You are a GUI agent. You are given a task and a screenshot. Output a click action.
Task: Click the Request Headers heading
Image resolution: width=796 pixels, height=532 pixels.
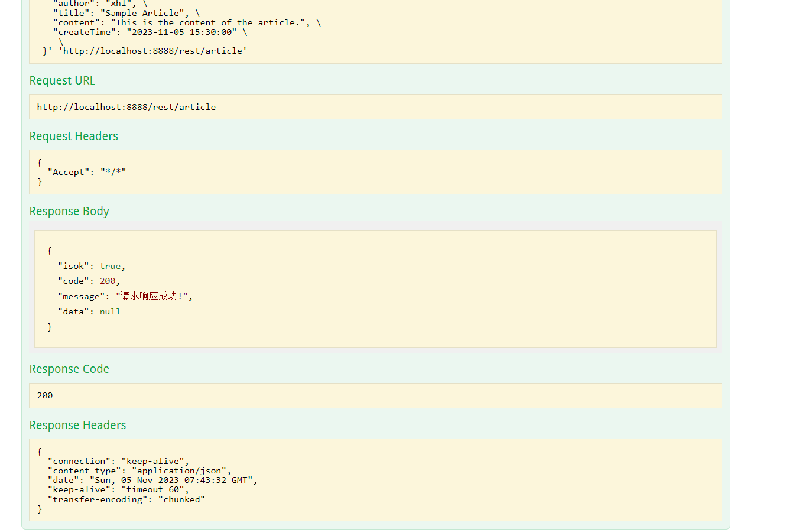point(74,137)
